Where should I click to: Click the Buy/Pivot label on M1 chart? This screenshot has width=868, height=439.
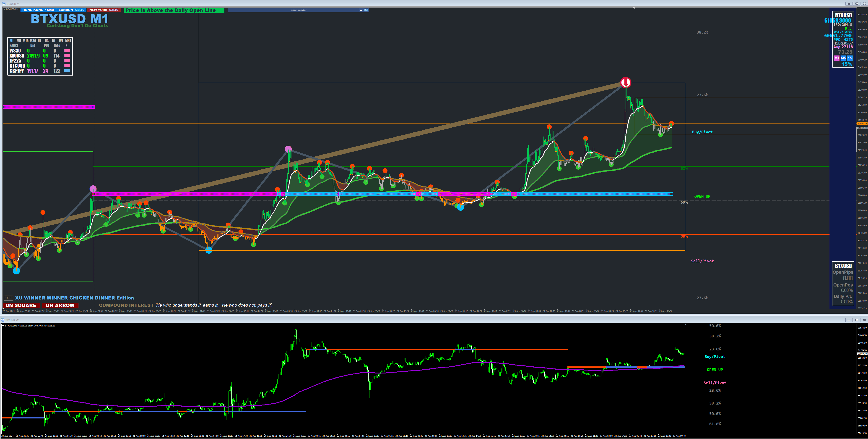702,132
